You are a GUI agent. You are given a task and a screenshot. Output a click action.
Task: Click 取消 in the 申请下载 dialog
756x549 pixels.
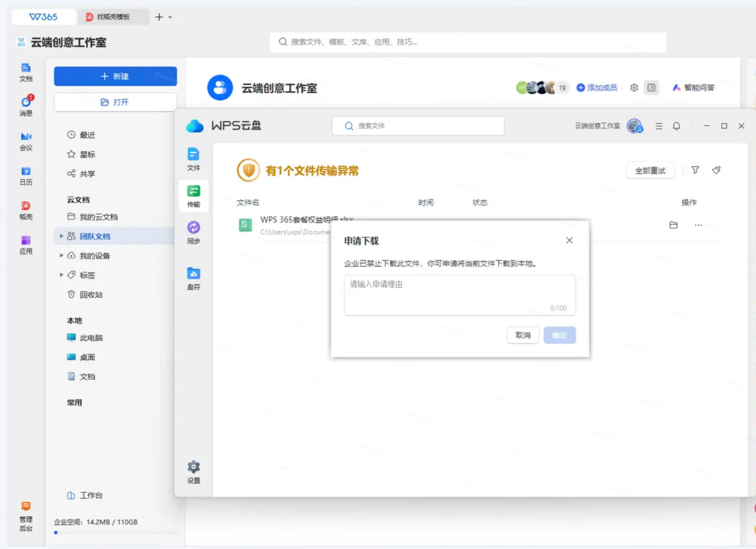pos(523,335)
